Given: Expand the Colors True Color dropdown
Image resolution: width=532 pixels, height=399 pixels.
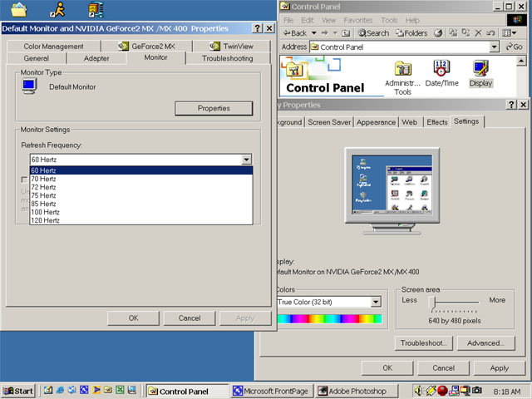Looking at the screenshot, I should coord(376,302).
